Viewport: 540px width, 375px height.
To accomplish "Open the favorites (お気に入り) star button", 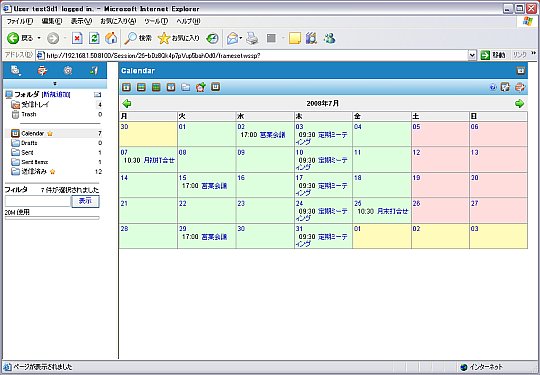I will [x=179, y=38].
